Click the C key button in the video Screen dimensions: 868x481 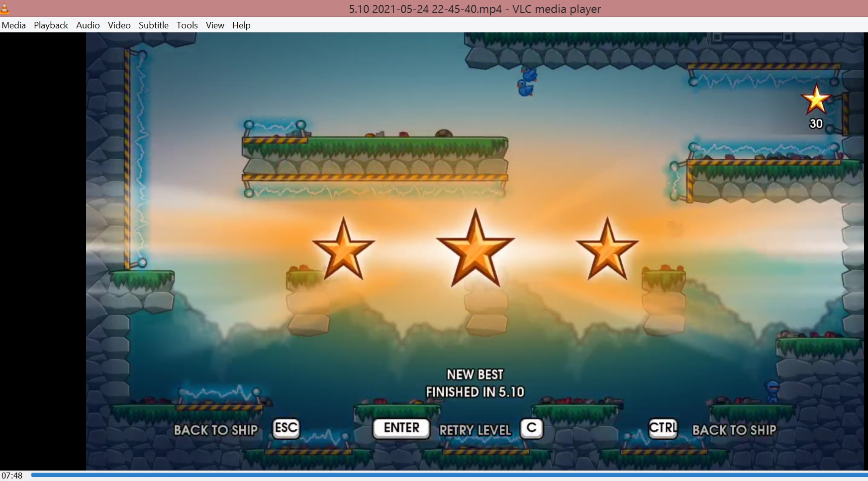coord(532,428)
